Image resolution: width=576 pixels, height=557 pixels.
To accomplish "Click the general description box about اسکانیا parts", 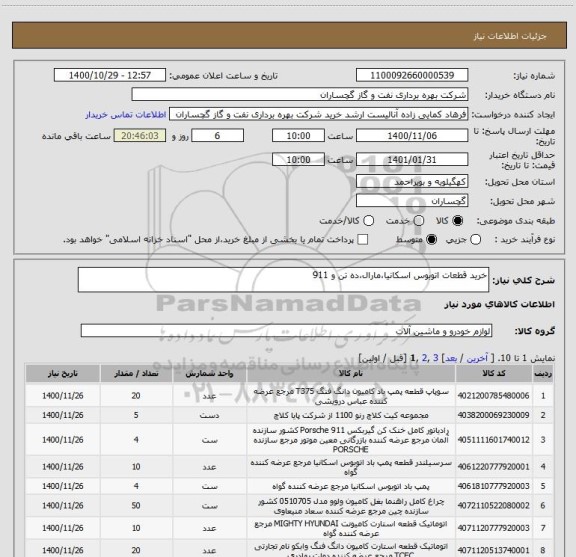I will pyautogui.click(x=283, y=280).
